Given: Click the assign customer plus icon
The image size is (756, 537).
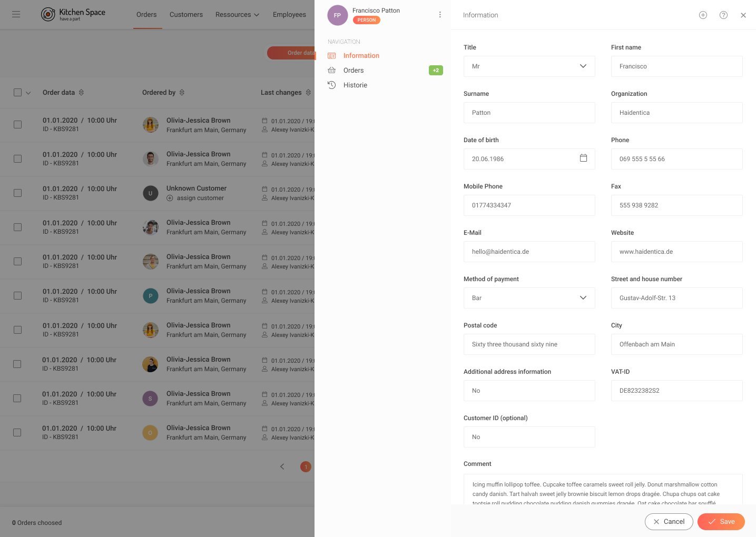Looking at the screenshot, I should coord(170,198).
